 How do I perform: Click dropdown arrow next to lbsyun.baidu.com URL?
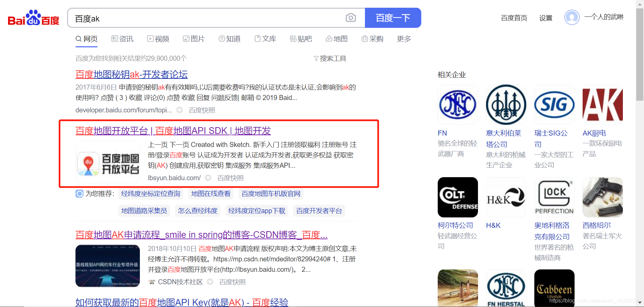pyautogui.click(x=208, y=178)
